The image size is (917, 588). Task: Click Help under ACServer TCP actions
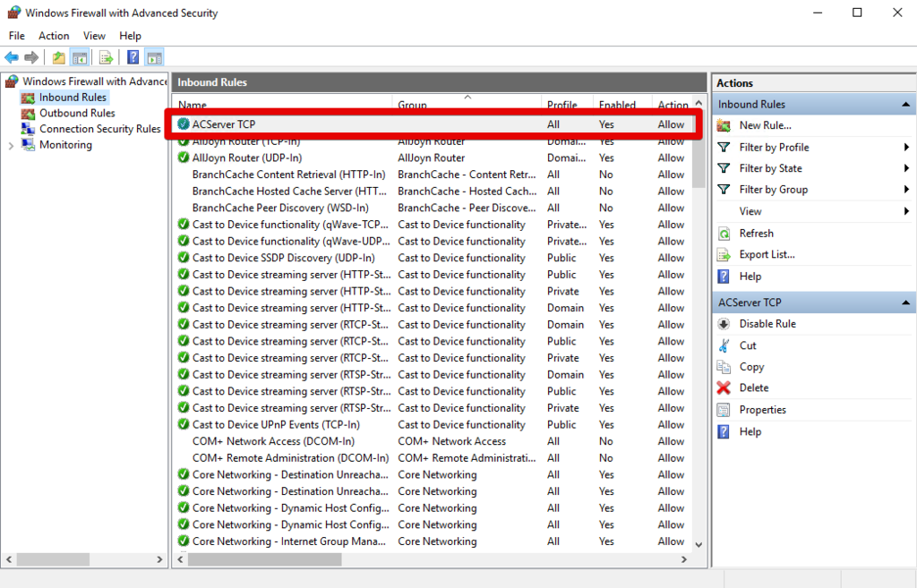750,431
